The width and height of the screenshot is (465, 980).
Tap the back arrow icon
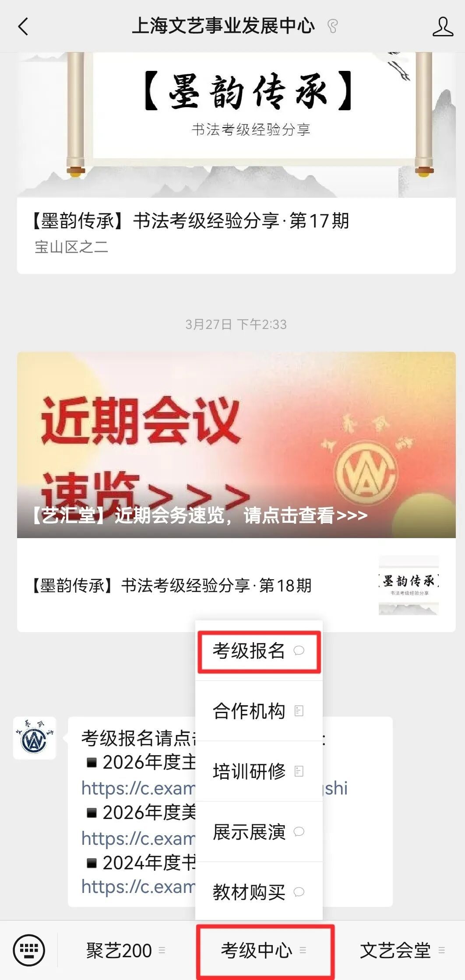(23, 26)
